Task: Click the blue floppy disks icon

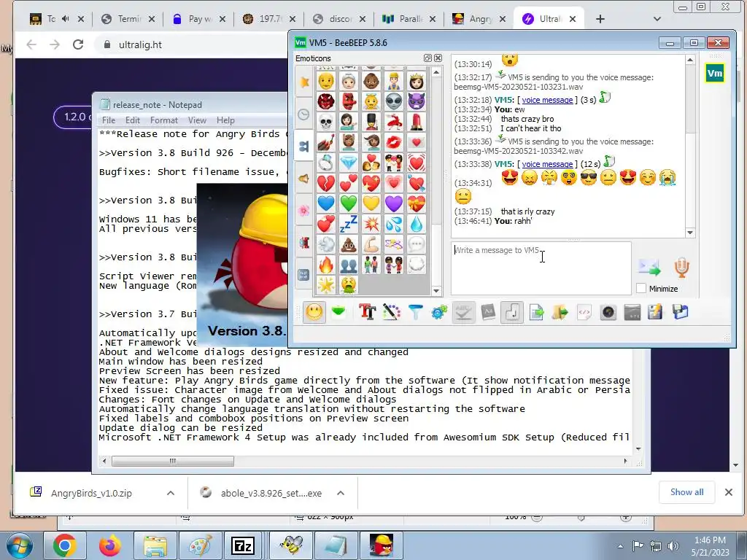Action: 681,312
